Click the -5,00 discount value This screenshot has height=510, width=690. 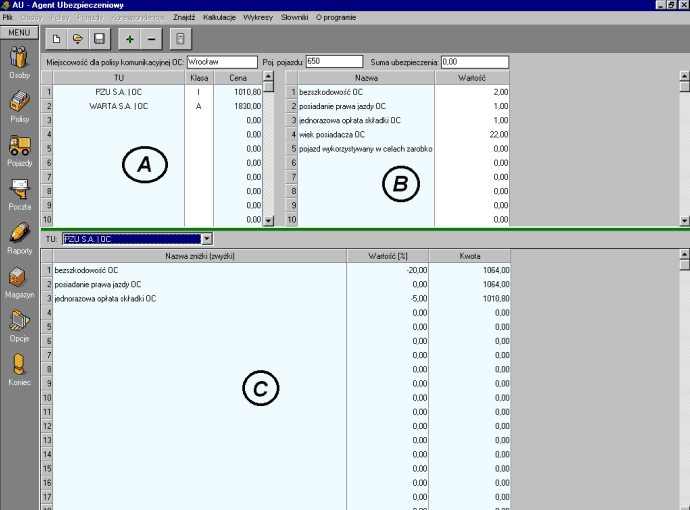click(388, 298)
